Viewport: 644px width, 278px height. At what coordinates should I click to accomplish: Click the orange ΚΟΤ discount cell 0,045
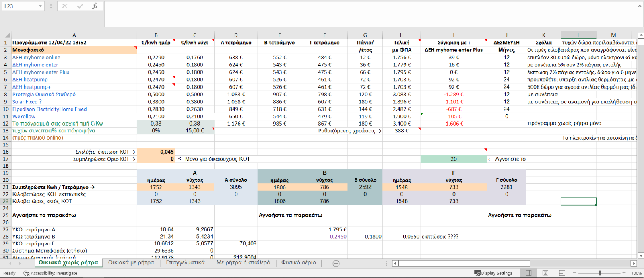pos(156,152)
